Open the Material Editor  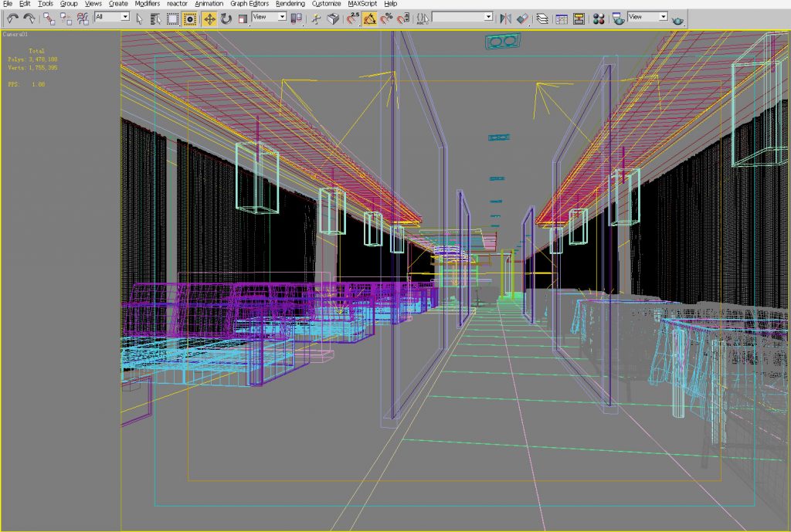(x=599, y=19)
